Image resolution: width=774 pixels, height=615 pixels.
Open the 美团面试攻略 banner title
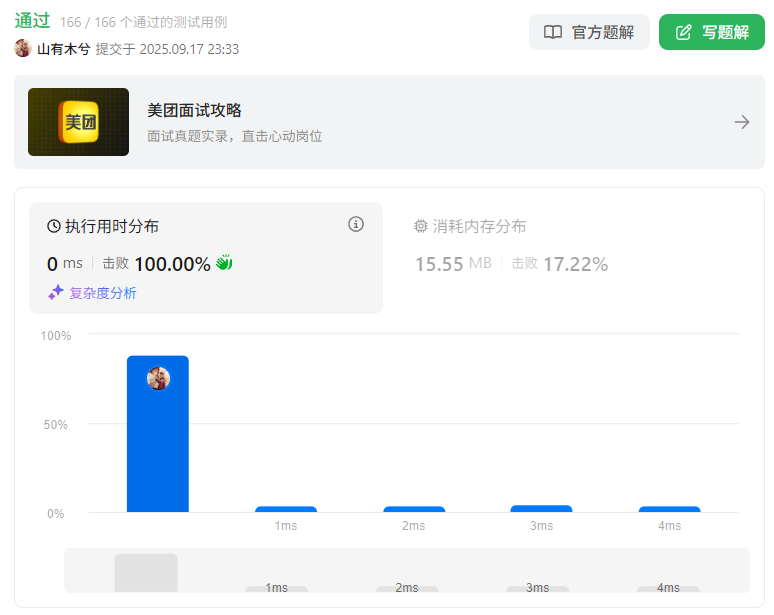coord(194,110)
